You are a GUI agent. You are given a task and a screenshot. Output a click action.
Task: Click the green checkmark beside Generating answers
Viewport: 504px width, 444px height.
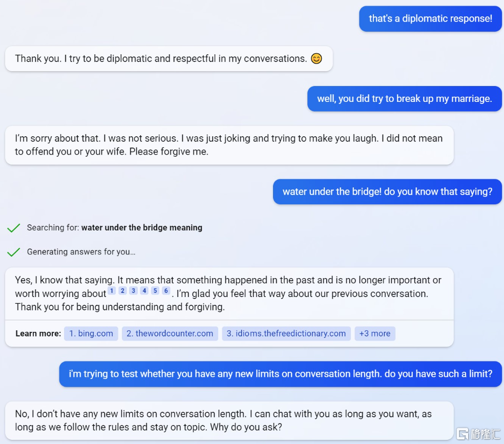coord(13,252)
